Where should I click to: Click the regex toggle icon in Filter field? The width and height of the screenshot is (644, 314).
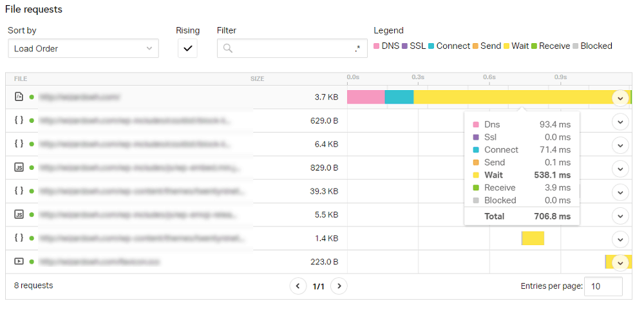(x=357, y=48)
